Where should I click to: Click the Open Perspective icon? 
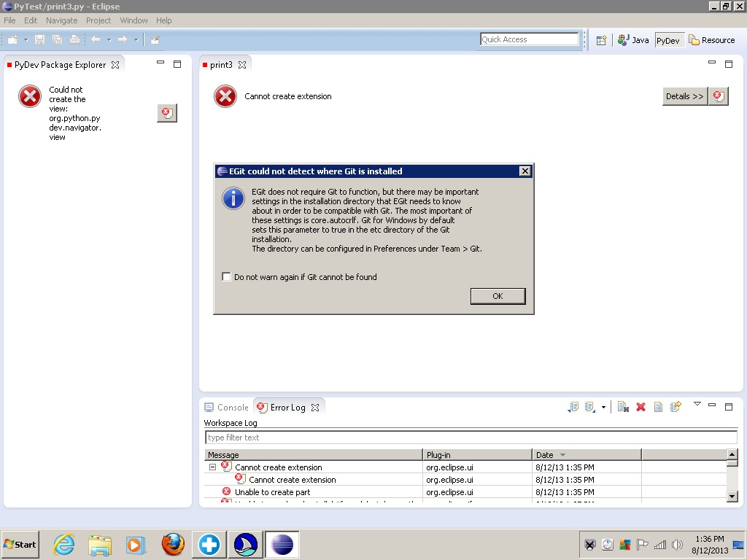[601, 41]
